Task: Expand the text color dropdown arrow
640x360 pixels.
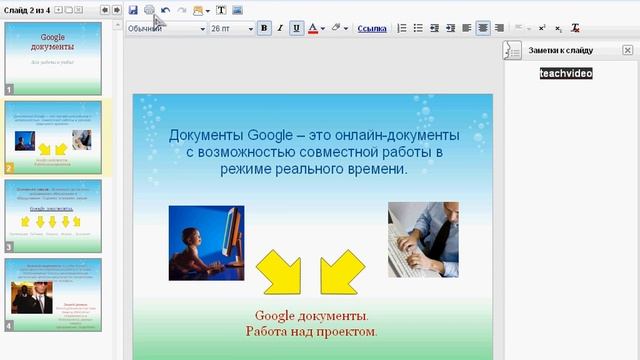Action: [322, 29]
